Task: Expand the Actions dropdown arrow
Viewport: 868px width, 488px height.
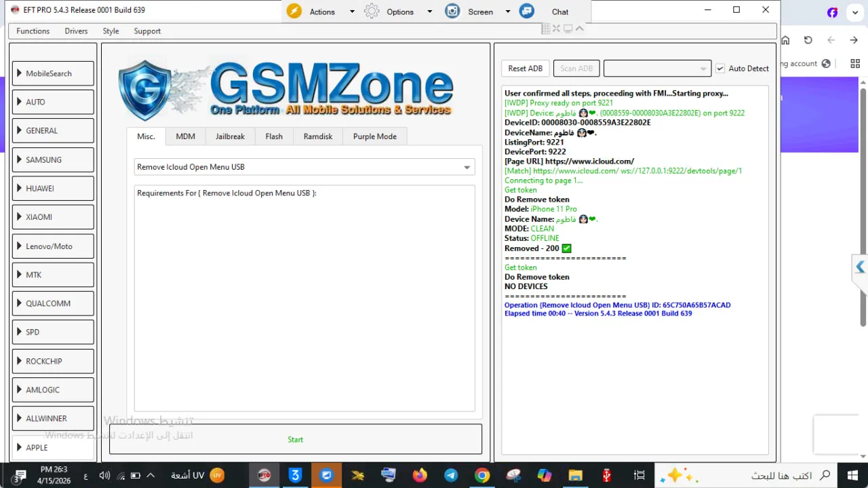Action: [x=352, y=12]
